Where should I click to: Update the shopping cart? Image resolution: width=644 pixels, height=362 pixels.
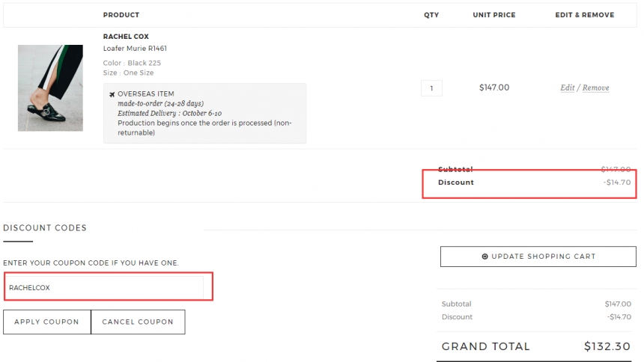(538, 257)
